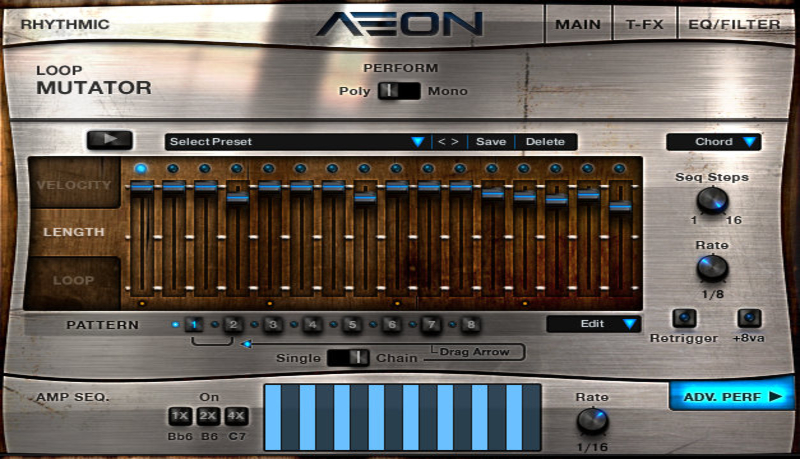The height and width of the screenshot is (459, 800).
Task: Toggle the step 12 LED above the sliders
Action: (x=492, y=168)
